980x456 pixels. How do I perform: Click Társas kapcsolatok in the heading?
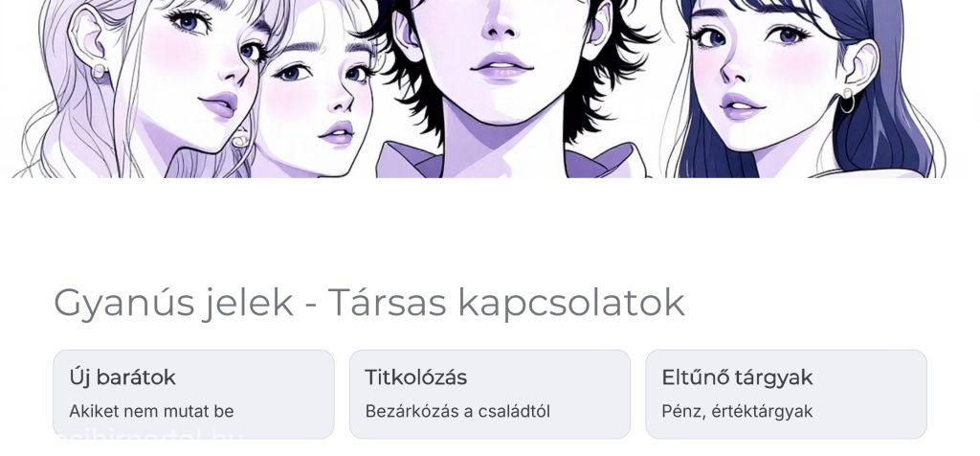point(506,304)
